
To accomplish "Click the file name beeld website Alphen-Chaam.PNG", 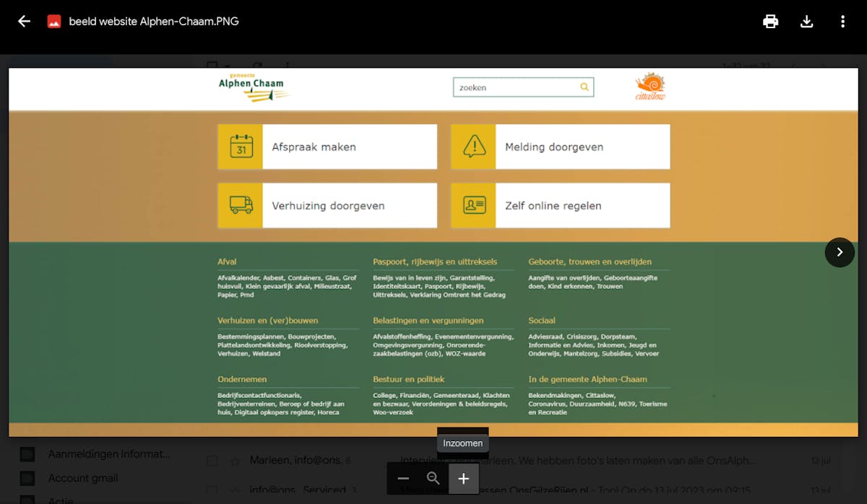I will pyautogui.click(x=154, y=22).
